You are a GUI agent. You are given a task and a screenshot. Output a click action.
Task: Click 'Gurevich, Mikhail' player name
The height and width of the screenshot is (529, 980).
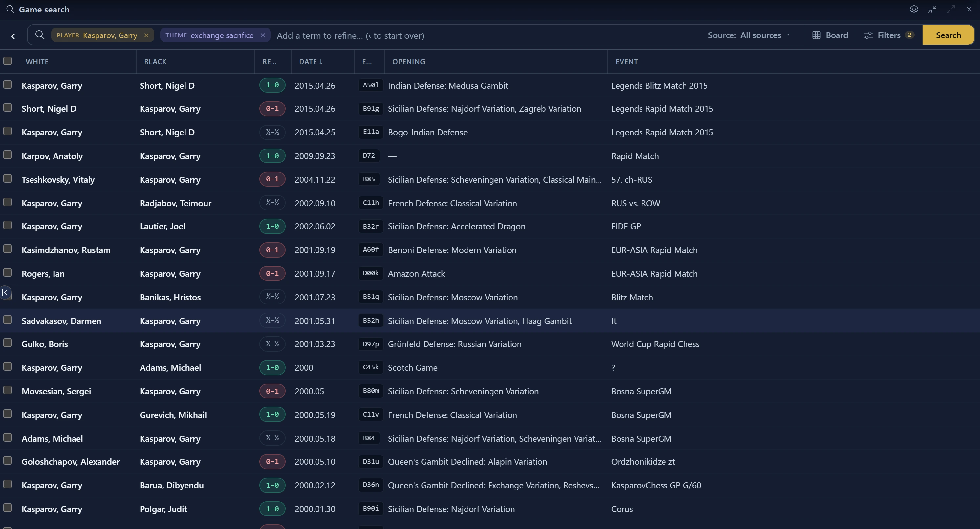tap(173, 415)
